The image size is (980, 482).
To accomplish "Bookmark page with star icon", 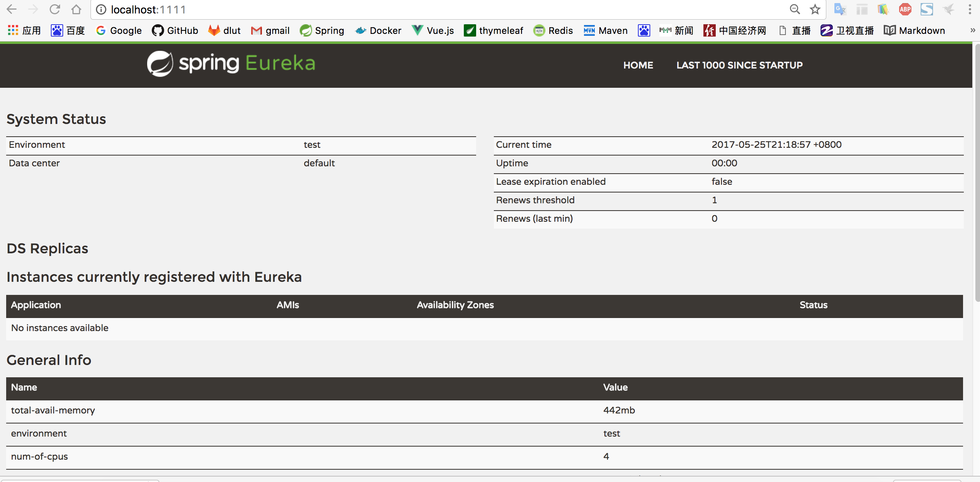I will pos(815,9).
